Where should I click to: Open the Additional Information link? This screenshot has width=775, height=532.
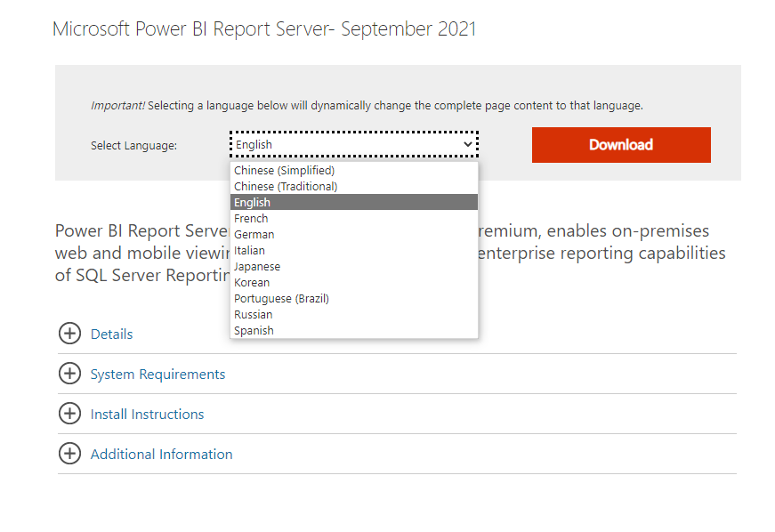tap(161, 454)
